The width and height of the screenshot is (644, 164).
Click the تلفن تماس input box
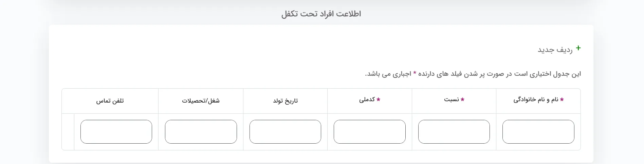click(x=116, y=132)
